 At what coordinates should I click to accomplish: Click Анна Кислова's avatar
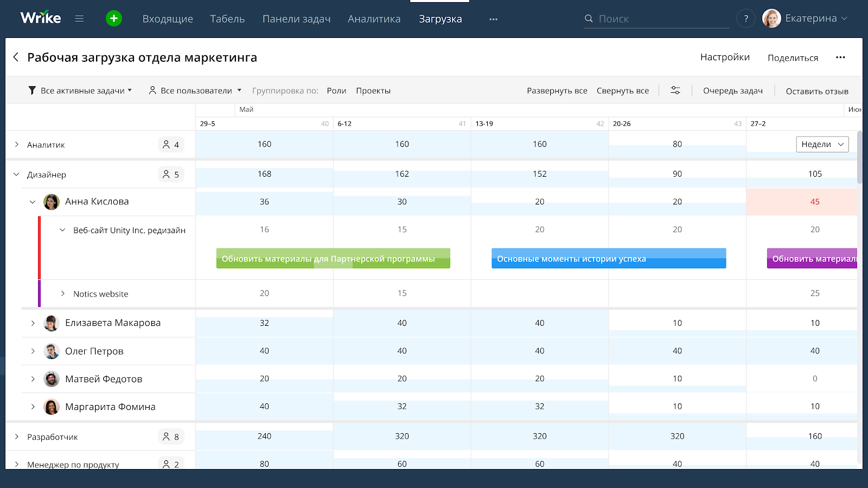click(x=52, y=202)
